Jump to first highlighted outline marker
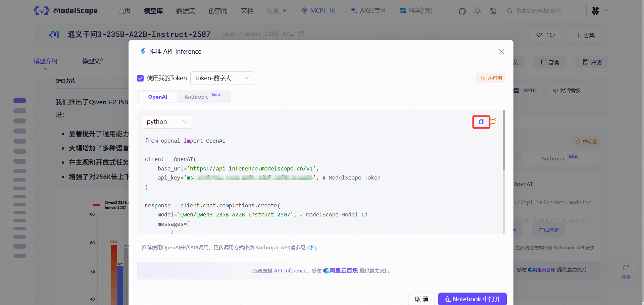This screenshot has height=305, width=644. 20,100
